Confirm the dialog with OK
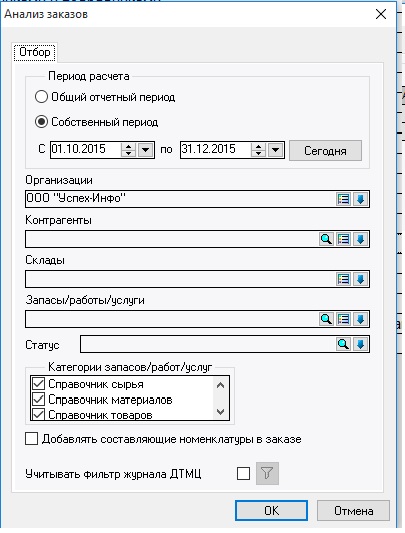405x533 pixels. [x=271, y=510]
